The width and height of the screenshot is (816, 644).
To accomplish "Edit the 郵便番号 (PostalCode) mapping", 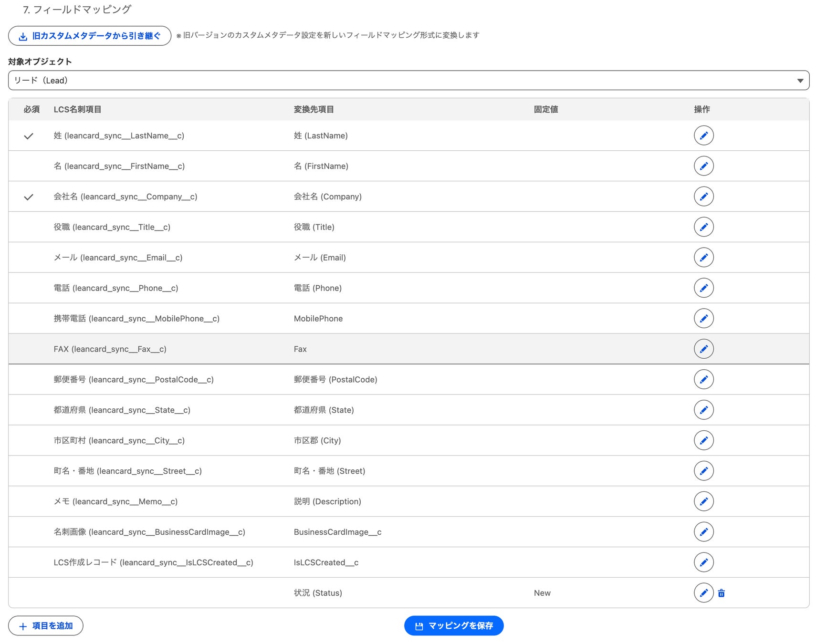I will (x=703, y=380).
